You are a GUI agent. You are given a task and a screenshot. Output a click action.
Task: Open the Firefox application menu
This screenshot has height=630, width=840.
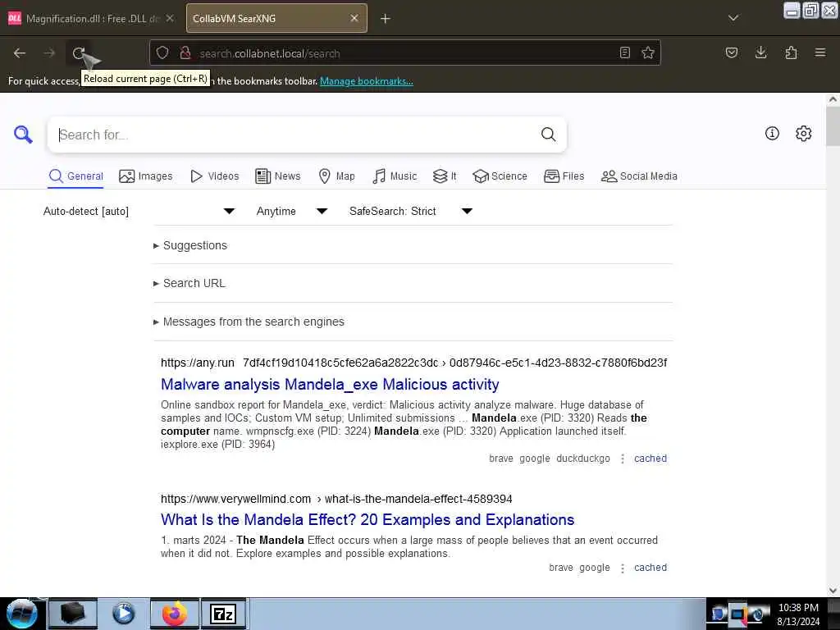coord(820,52)
